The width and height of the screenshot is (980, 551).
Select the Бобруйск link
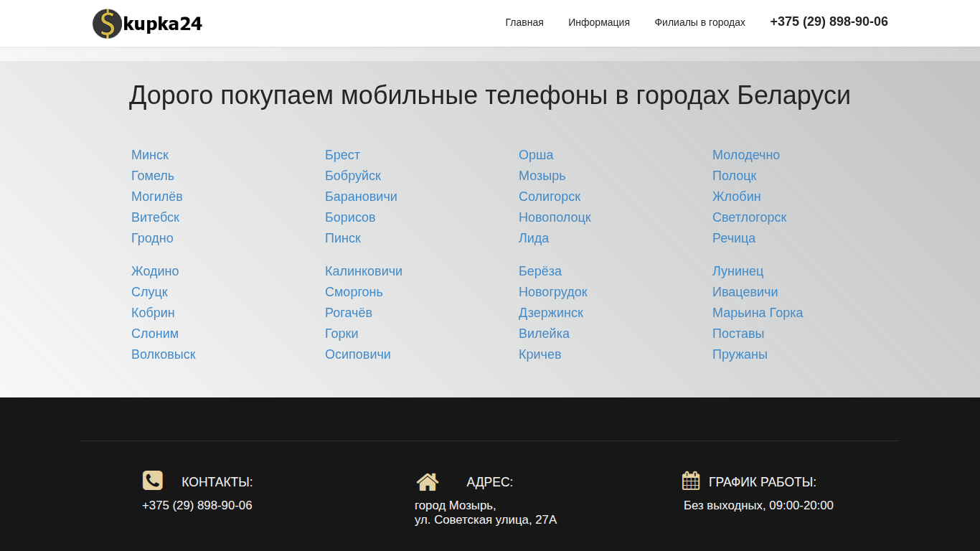(353, 176)
